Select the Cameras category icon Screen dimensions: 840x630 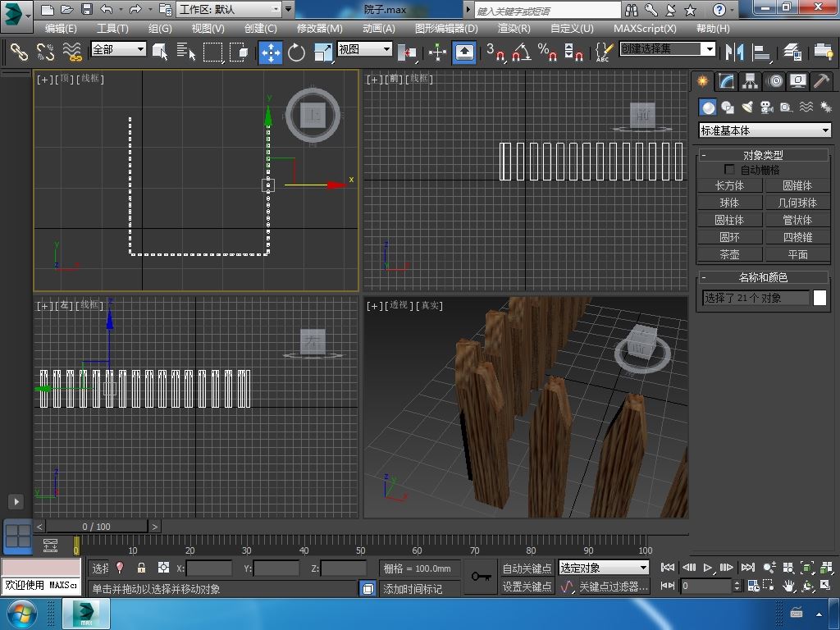point(766,107)
